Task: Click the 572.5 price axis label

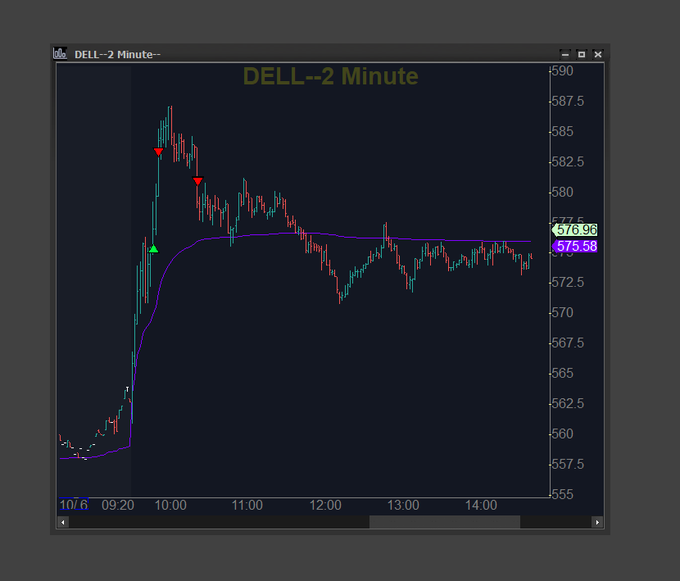Action: pyautogui.click(x=568, y=283)
